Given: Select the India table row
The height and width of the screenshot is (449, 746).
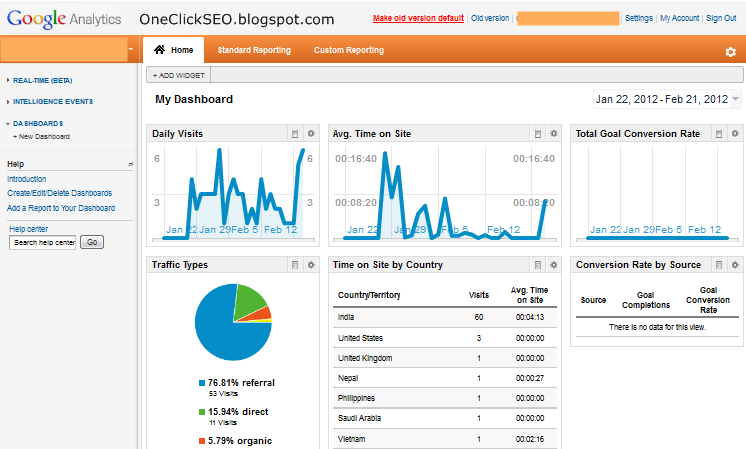Looking at the screenshot, I should 445,317.
